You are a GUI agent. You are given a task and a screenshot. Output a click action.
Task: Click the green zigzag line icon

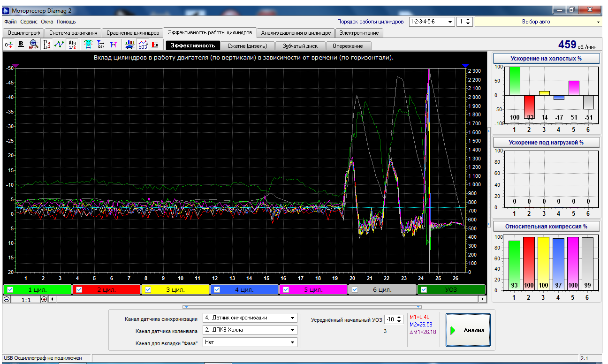coord(59,45)
